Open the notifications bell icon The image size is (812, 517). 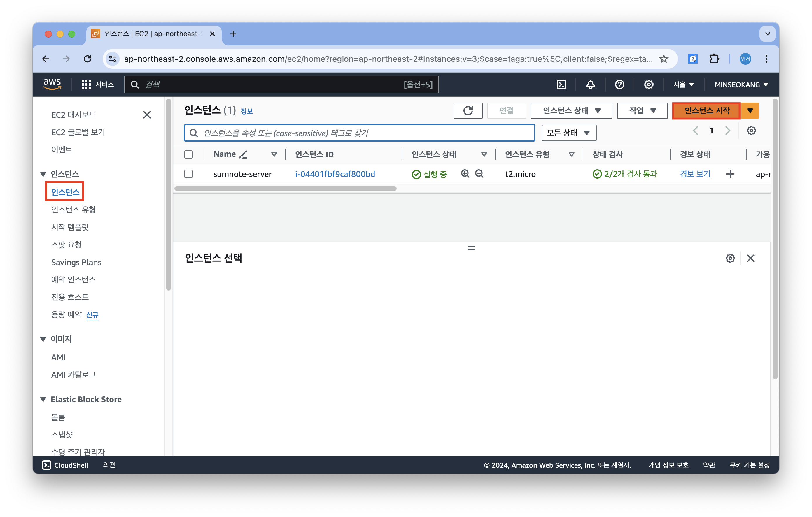pyautogui.click(x=590, y=85)
